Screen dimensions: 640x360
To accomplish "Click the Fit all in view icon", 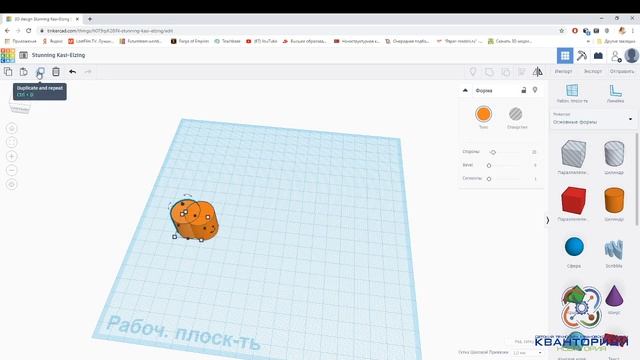I will pos(12,142).
